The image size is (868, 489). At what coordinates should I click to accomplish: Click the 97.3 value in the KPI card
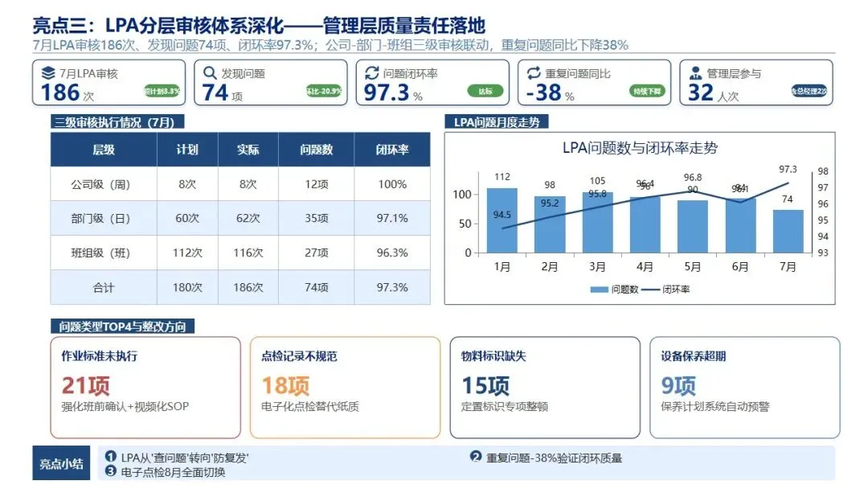(x=387, y=92)
